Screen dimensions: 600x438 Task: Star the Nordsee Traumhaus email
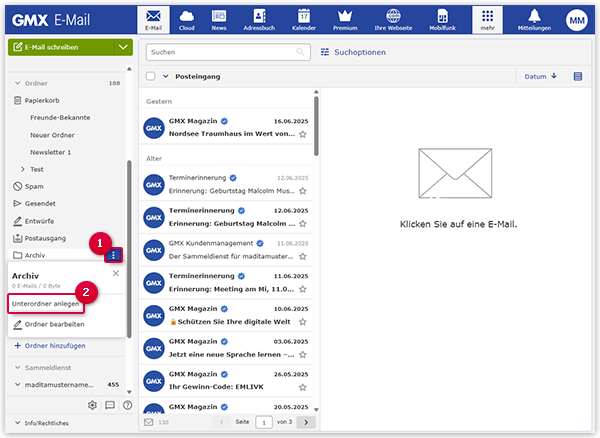[x=303, y=134]
